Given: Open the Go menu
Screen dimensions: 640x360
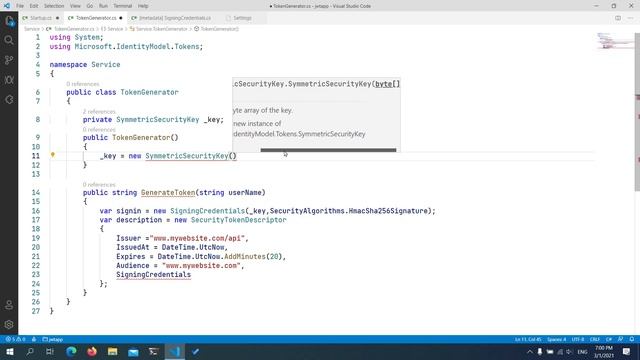Looking at the screenshot, I should 90,6.
